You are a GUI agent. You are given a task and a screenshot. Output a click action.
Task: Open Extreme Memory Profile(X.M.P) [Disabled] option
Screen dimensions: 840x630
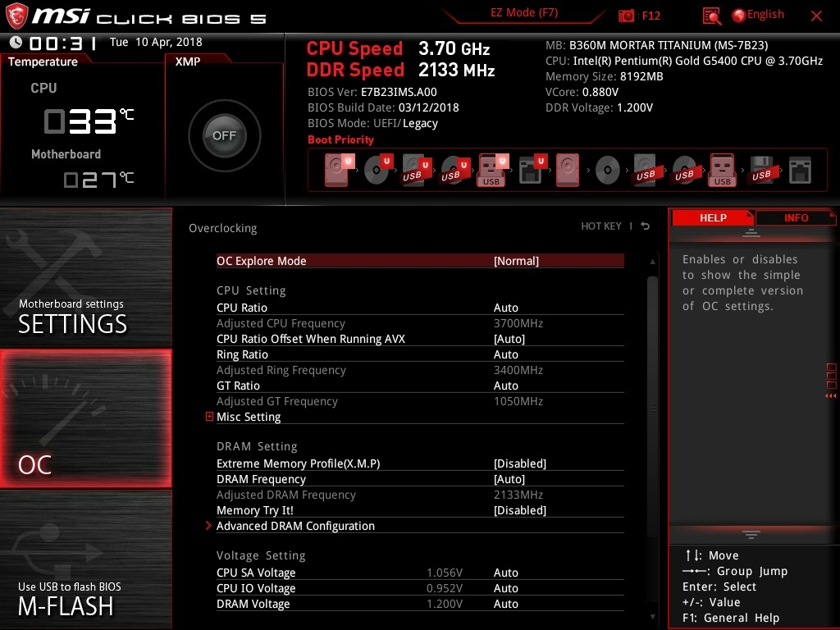tap(420, 463)
